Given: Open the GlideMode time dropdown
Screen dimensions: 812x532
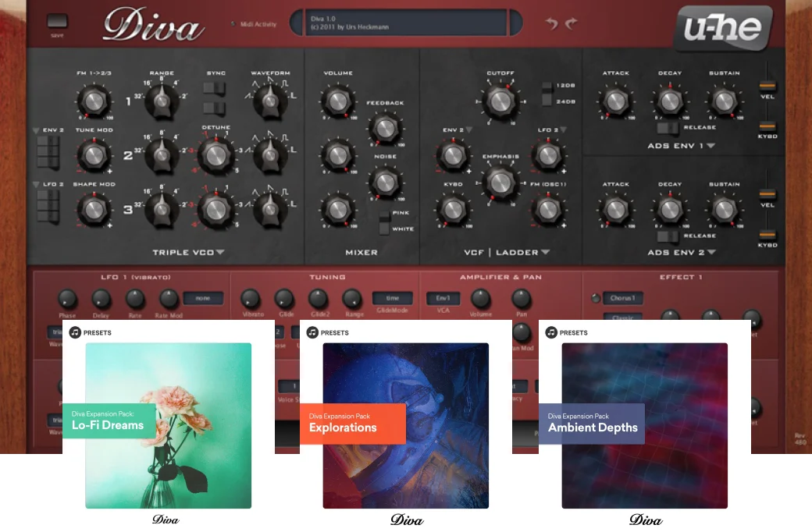Looking at the screenshot, I should (393, 298).
